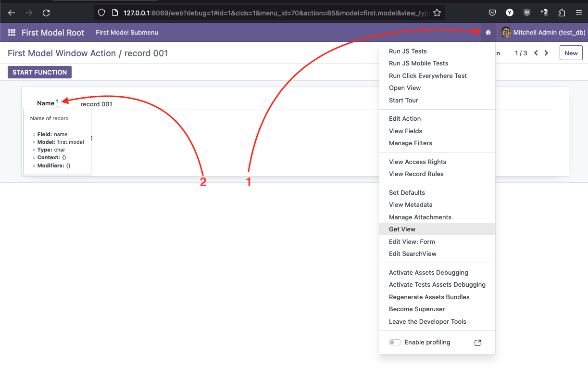The height and width of the screenshot is (368, 588).
Task: Select Manage Attachments
Action: click(x=420, y=217)
